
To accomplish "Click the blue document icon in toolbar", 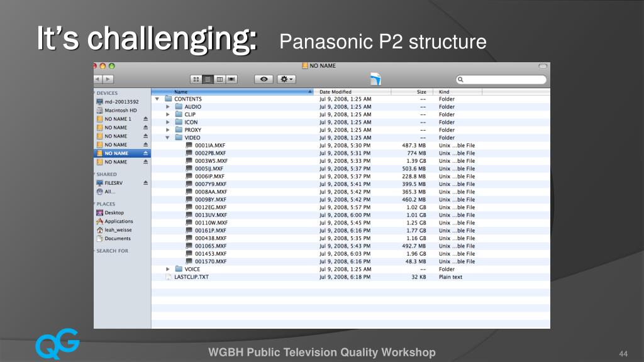I will coord(375,79).
